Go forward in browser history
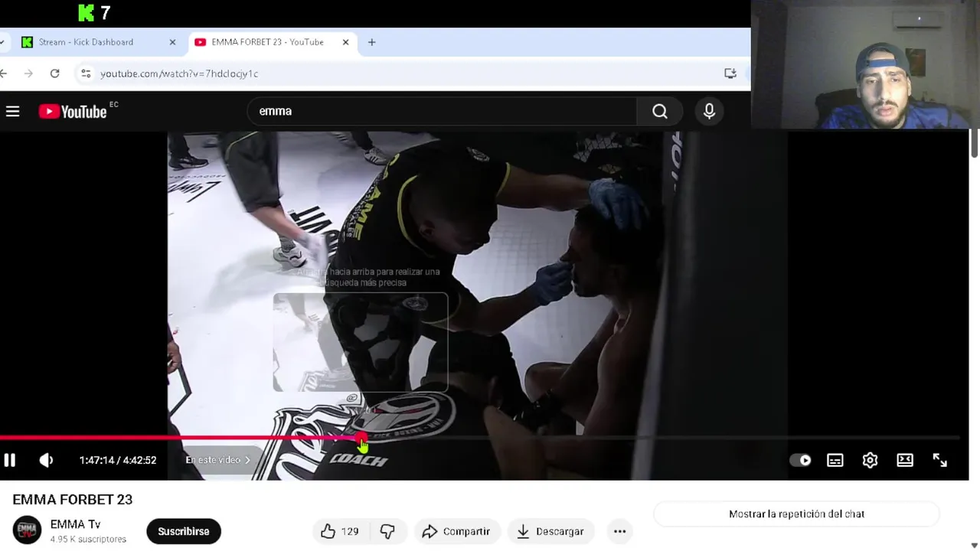Screen dimensions: 980x551 pyautogui.click(x=29, y=73)
